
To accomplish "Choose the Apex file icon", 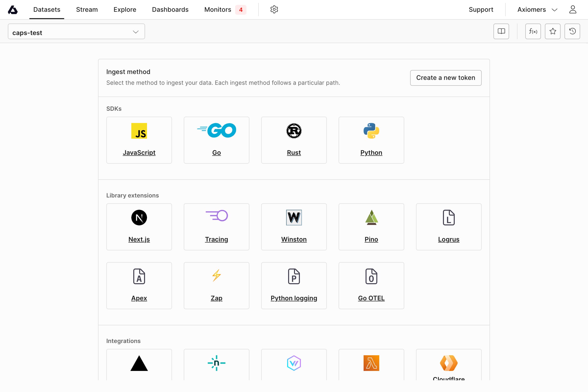I will (139, 276).
